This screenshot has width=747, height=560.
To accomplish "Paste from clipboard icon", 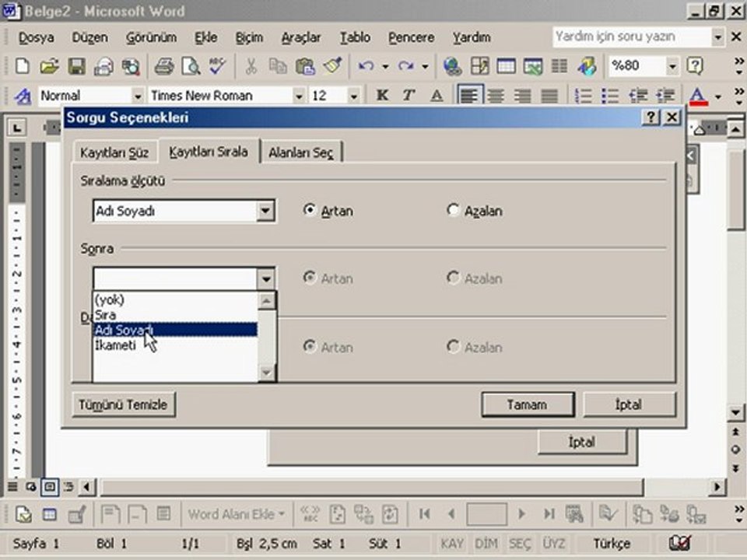I will (x=305, y=66).
